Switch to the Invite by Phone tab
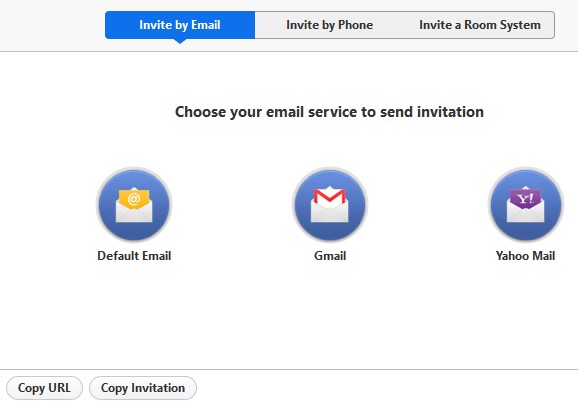Screen dimensions: 578x406 (330, 25)
